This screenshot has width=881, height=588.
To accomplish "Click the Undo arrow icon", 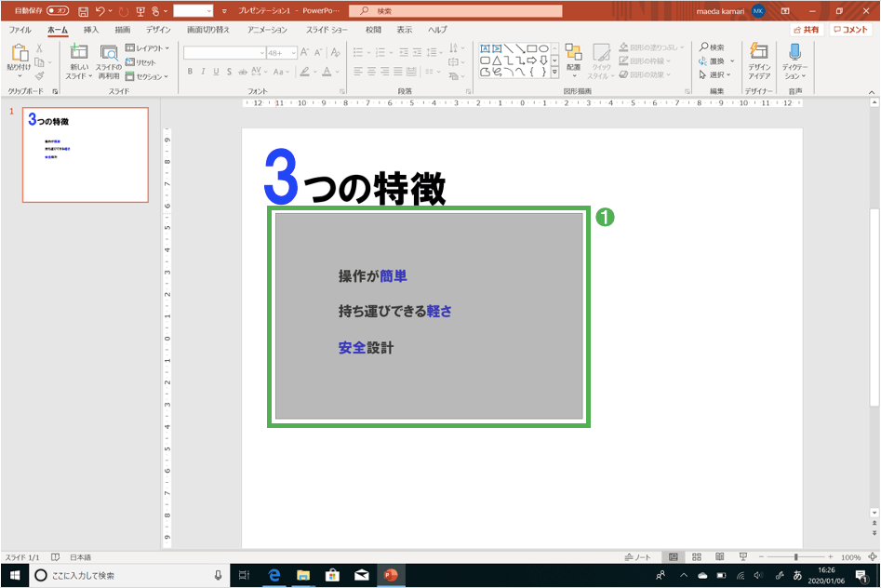I will 100,10.
